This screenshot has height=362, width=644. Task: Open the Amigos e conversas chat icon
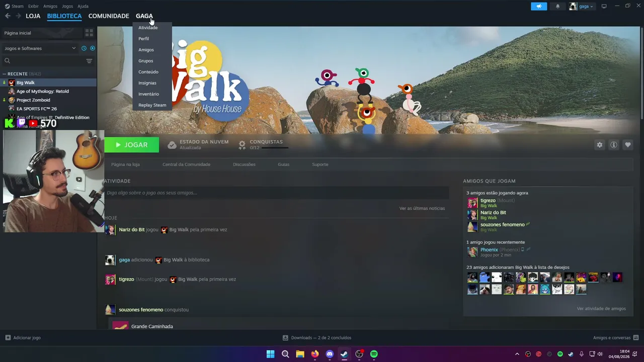point(636,338)
